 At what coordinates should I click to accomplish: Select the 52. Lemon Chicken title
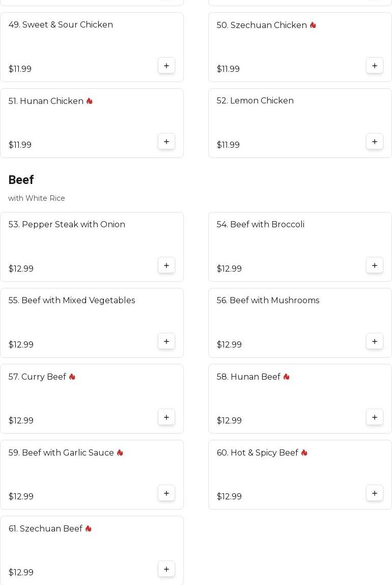(255, 101)
